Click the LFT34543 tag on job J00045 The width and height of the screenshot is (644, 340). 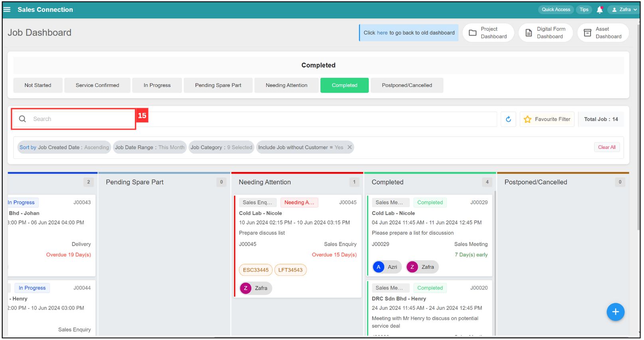290,270
